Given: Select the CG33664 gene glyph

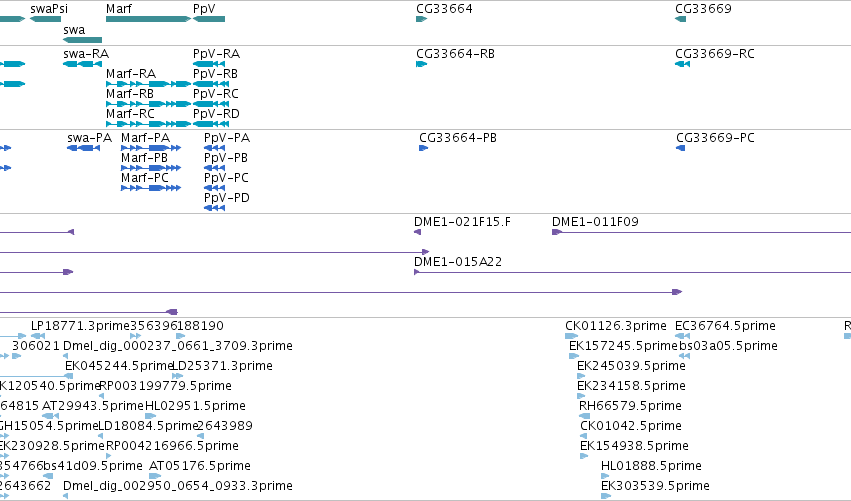Looking at the screenshot, I should pos(422,19).
